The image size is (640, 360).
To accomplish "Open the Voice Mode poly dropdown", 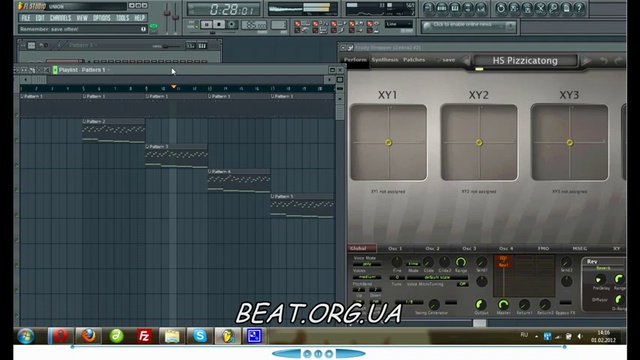I will pos(367,264).
